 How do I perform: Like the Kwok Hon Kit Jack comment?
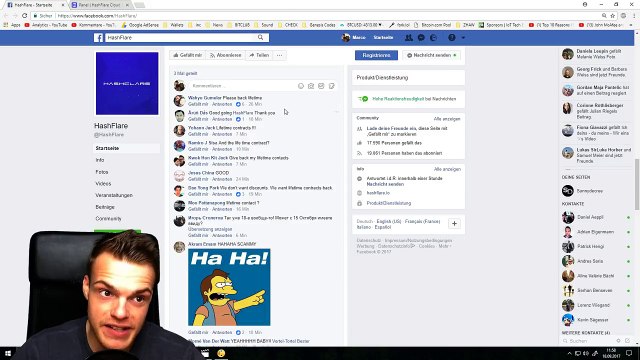click(x=198, y=164)
